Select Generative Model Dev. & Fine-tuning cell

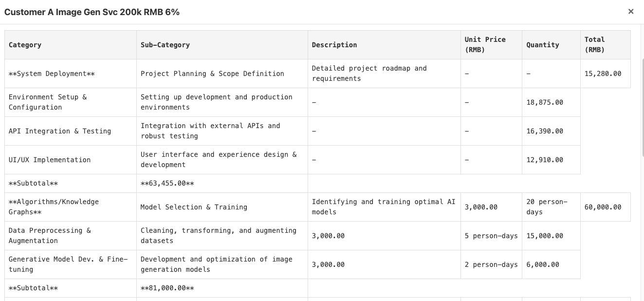point(68,264)
